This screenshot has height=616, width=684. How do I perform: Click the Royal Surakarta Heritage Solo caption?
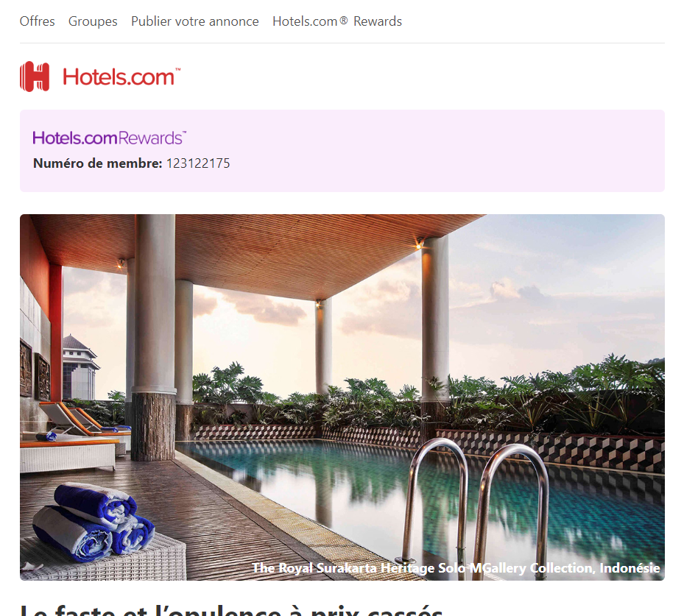pyautogui.click(x=456, y=568)
